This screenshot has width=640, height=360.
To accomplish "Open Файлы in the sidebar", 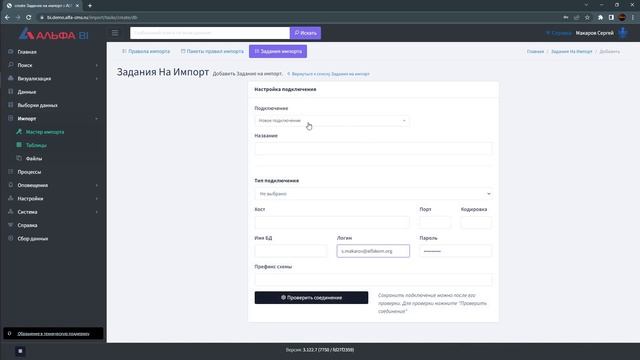I will [34, 159].
